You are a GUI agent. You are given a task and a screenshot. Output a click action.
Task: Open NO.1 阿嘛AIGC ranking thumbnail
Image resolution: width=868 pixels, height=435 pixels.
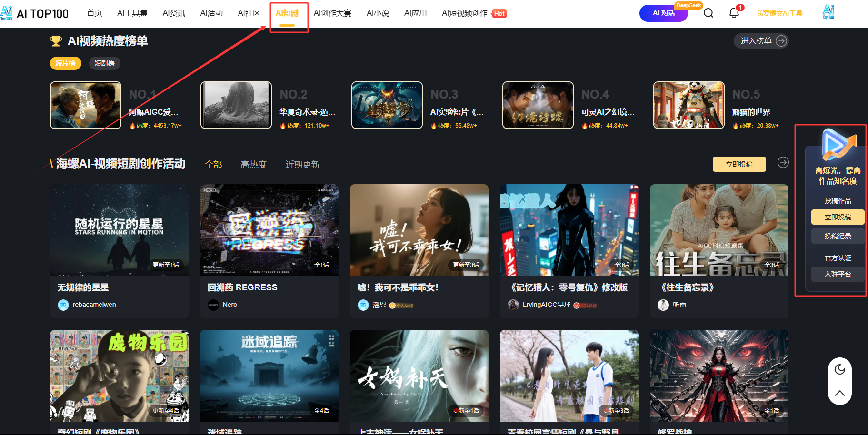(86, 105)
